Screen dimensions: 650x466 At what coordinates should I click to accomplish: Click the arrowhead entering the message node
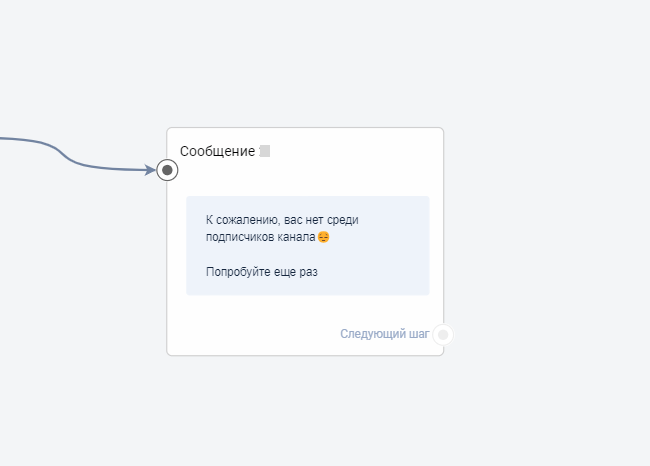150,170
